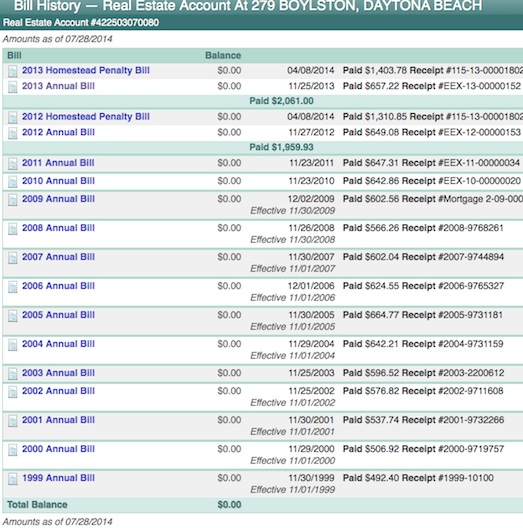
Task: Open the 2012 Homestead Penalty Bill link
Action: click(x=86, y=117)
